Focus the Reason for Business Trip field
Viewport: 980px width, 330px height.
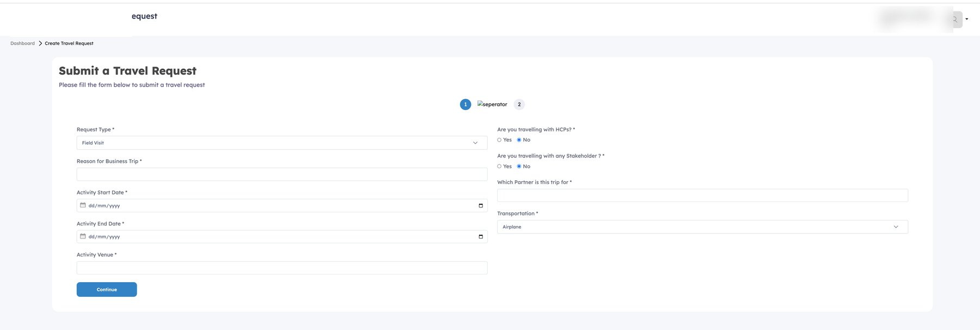tap(282, 174)
